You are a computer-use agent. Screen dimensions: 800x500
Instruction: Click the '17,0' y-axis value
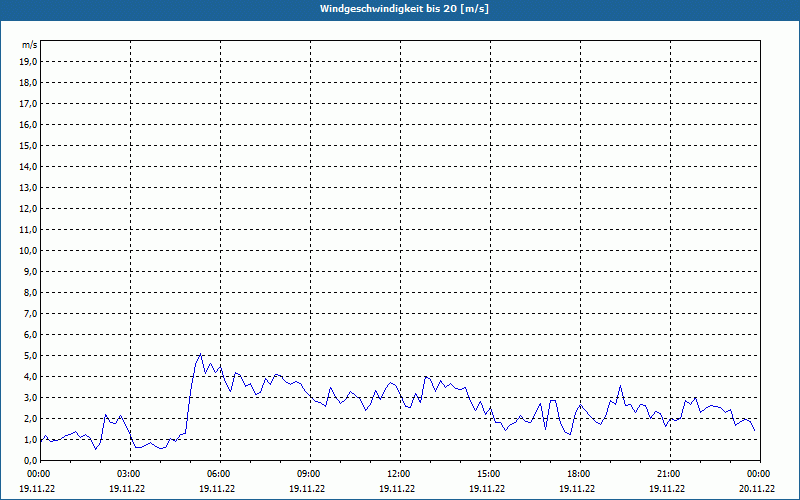(x=28, y=104)
